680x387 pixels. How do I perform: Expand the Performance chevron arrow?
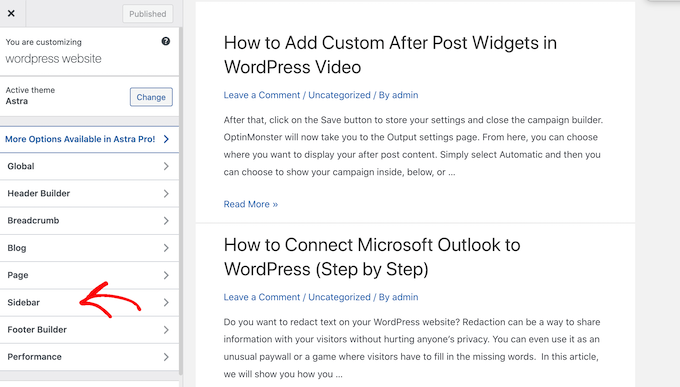tap(166, 357)
